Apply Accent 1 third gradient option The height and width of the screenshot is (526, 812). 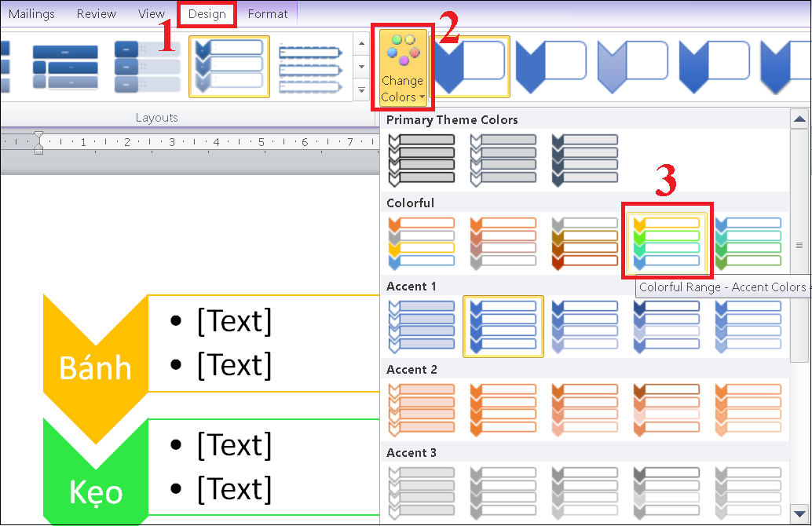point(585,327)
